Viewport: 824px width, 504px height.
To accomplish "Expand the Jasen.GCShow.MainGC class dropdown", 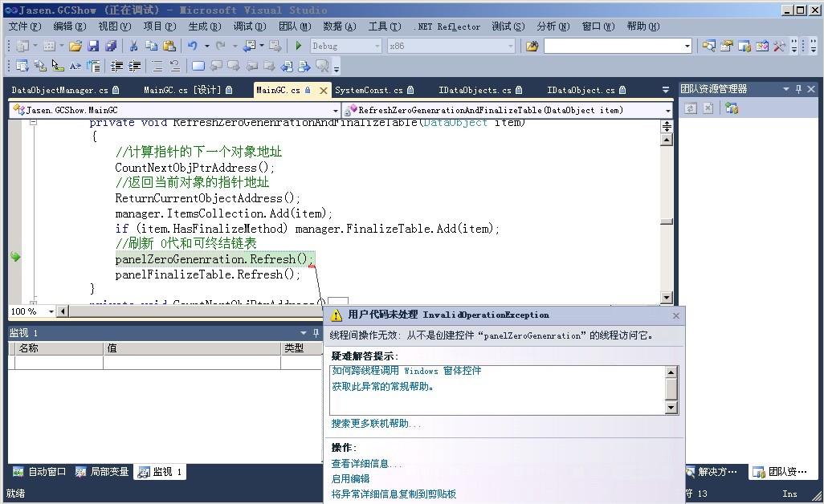I will [335, 110].
